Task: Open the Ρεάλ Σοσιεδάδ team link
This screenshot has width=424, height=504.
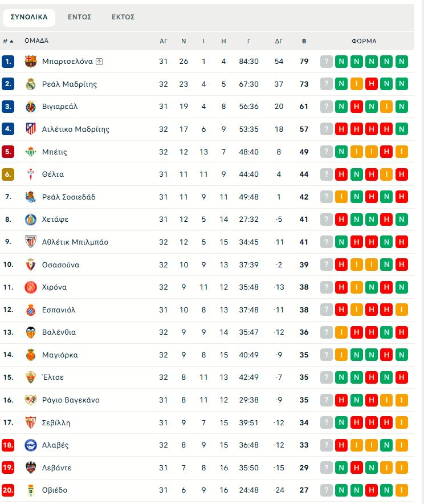Action: click(x=69, y=197)
